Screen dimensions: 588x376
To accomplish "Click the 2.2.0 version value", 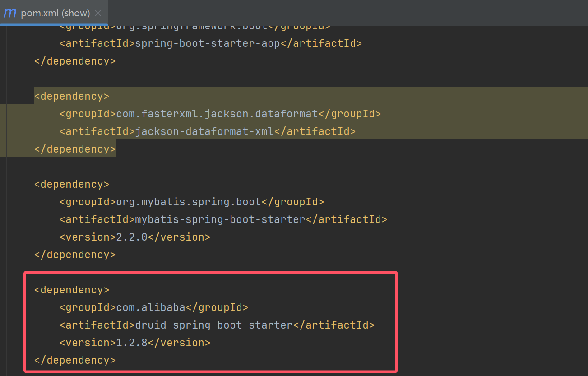I will point(132,237).
